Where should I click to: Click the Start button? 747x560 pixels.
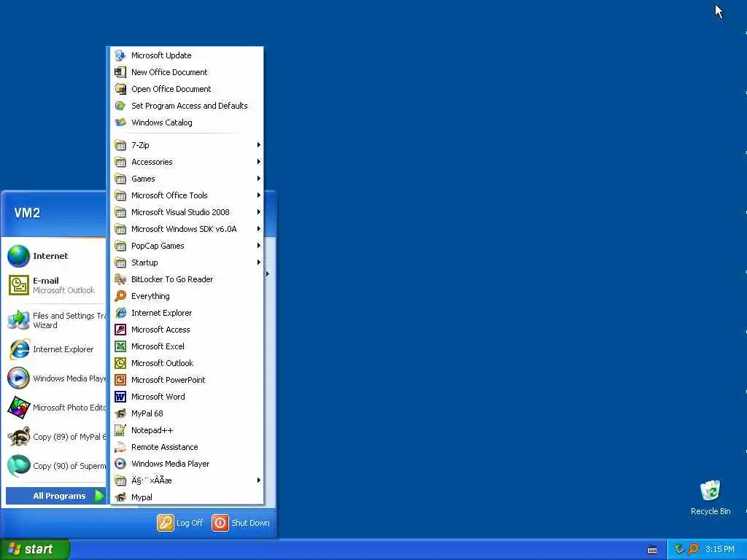(x=35, y=549)
